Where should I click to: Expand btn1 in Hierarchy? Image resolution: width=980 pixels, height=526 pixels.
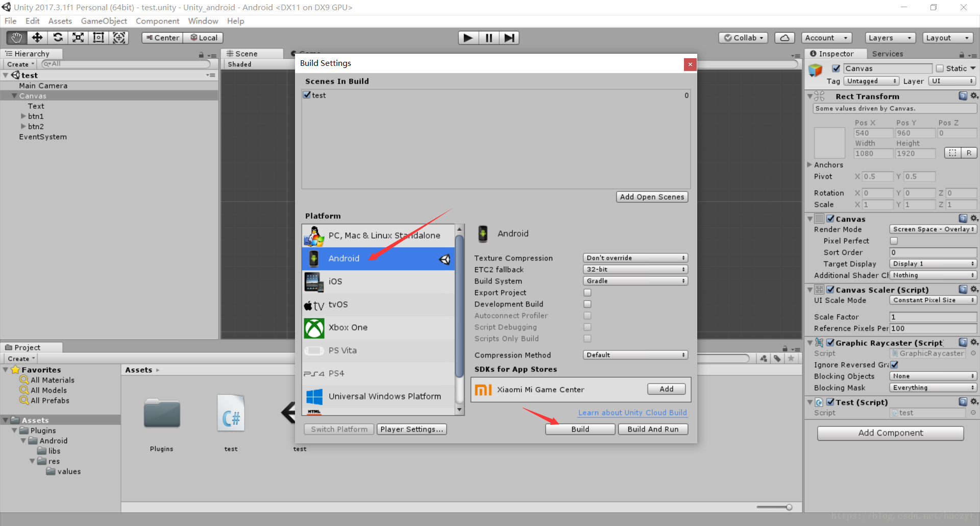tap(23, 116)
